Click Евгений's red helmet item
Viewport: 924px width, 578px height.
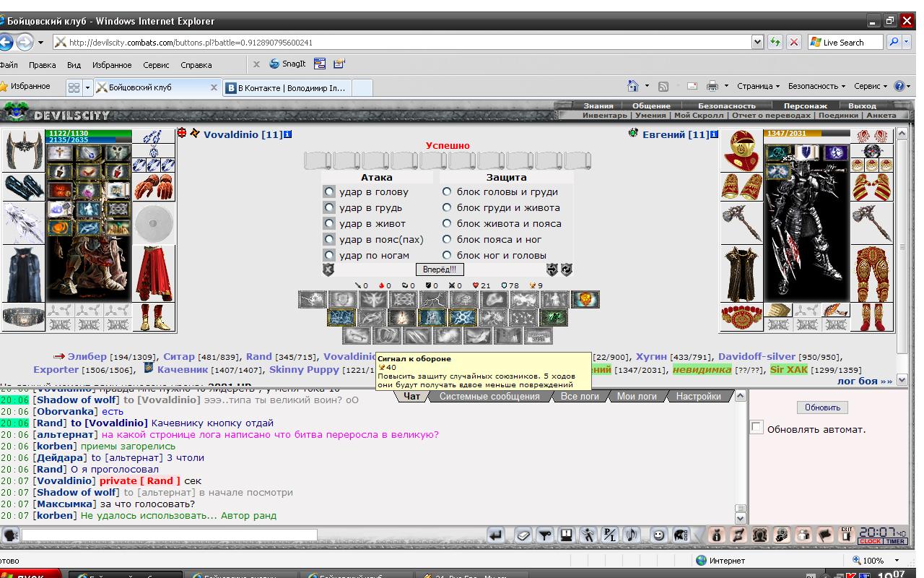tap(741, 150)
